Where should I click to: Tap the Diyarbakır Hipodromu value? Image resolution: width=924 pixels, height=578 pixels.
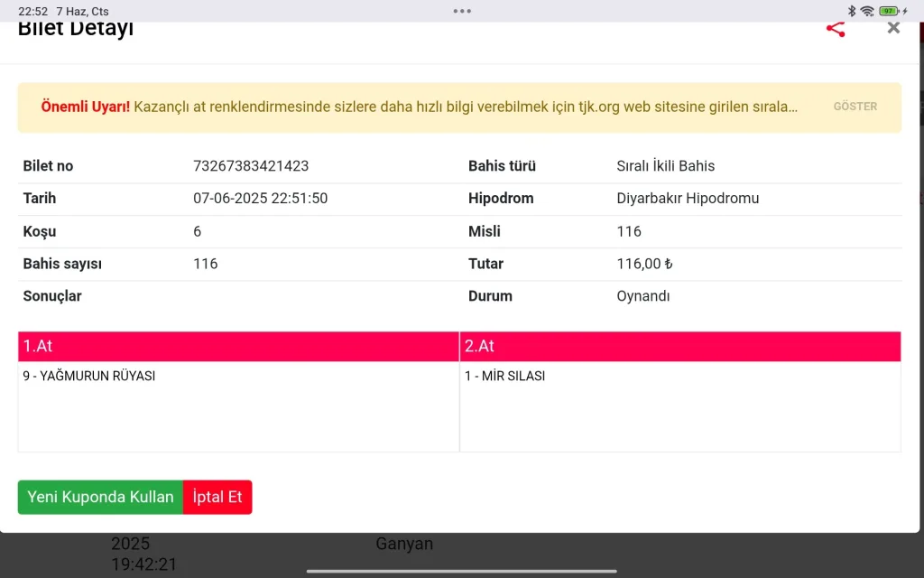tap(688, 199)
